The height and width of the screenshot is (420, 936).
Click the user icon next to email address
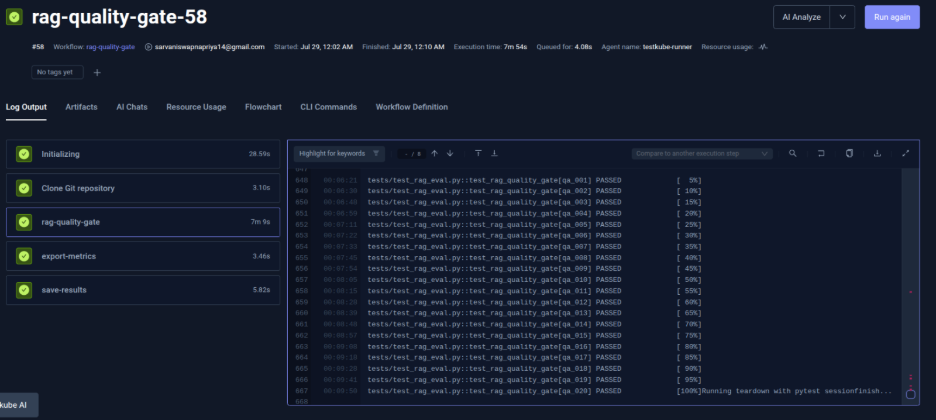point(149,47)
